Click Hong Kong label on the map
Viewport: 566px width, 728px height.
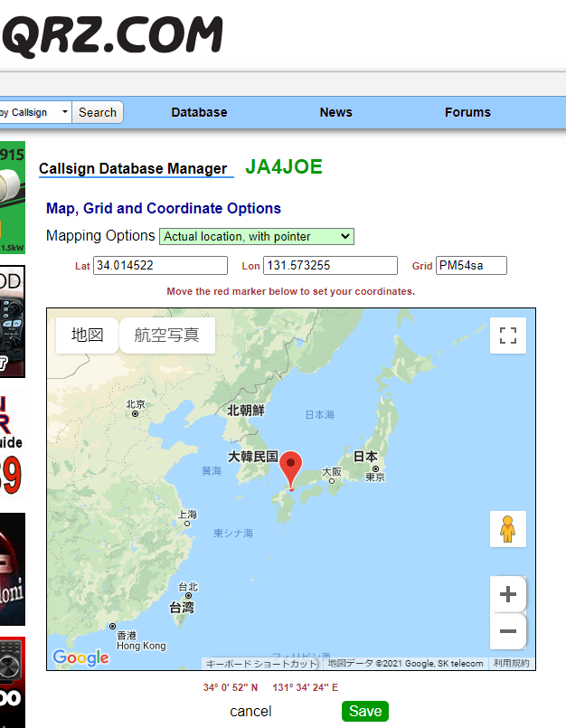(x=141, y=646)
